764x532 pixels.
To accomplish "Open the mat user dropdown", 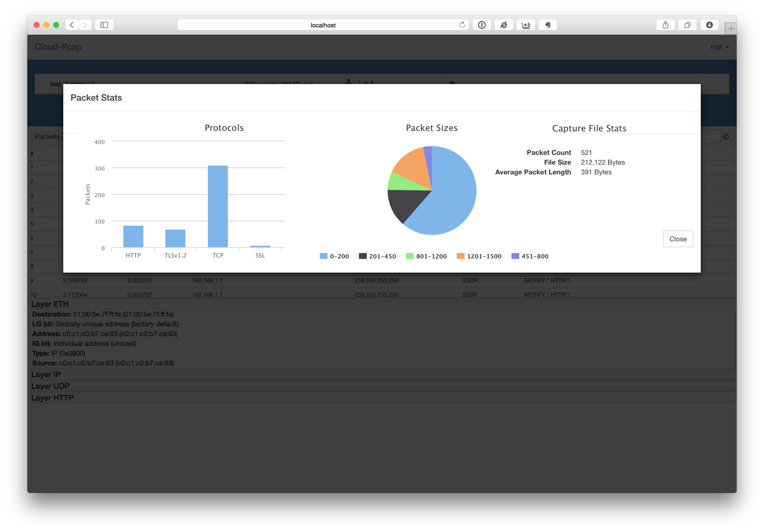I will [719, 47].
